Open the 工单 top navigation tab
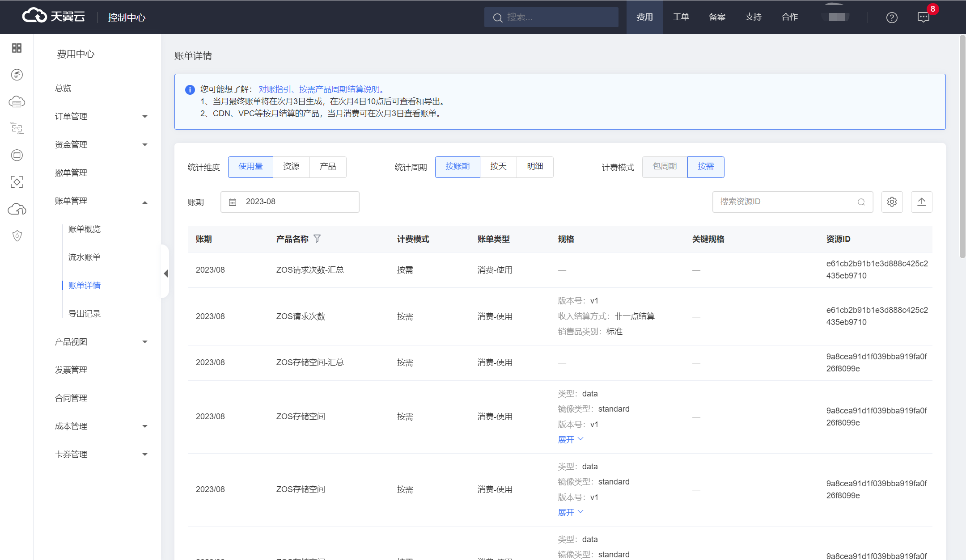Image resolution: width=966 pixels, height=560 pixels. coord(681,17)
